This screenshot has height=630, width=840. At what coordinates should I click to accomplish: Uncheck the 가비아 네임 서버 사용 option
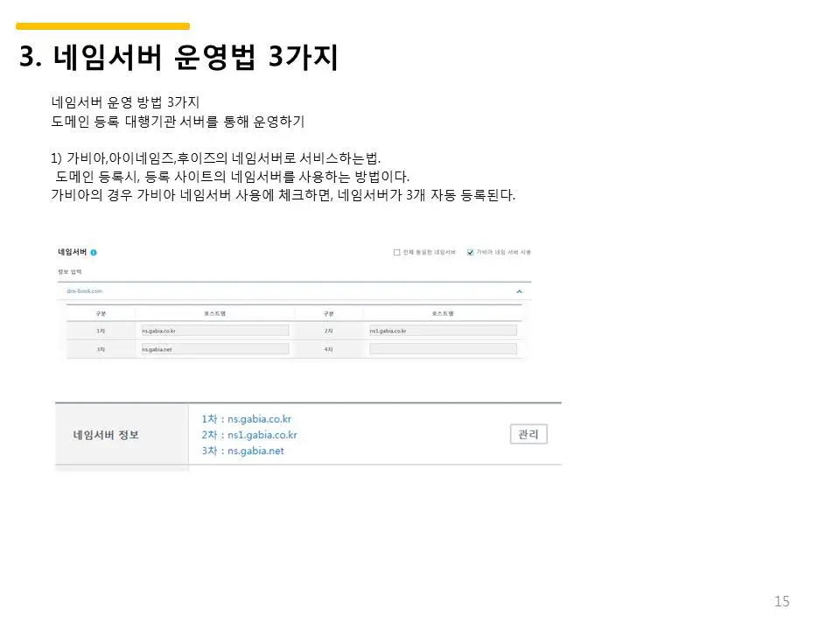coord(471,252)
